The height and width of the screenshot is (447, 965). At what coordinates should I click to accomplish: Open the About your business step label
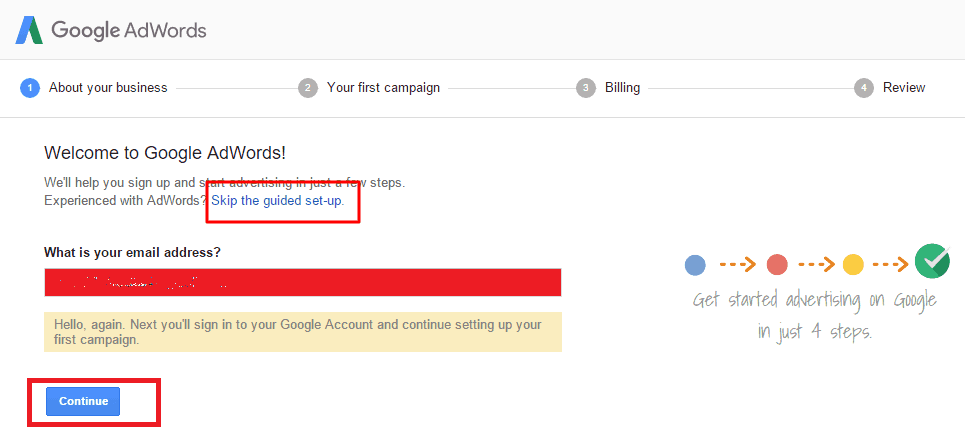[x=108, y=88]
